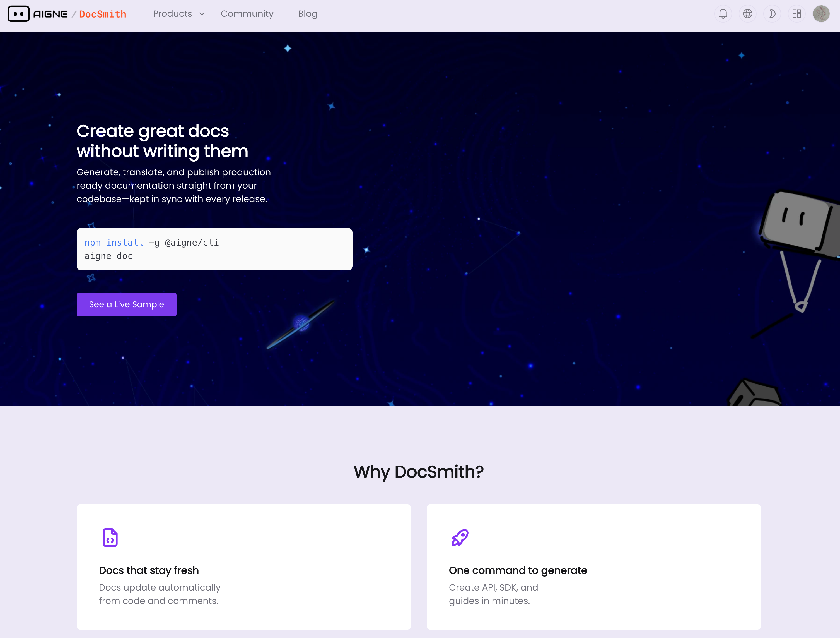Open the Products menu

pos(172,14)
